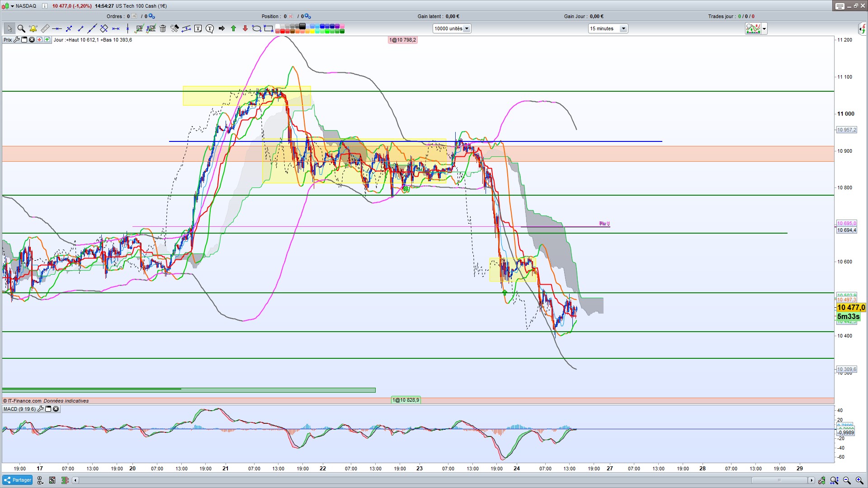This screenshot has height=488, width=868.
Task: Open the add indicators chart icon
Action: (753, 28)
